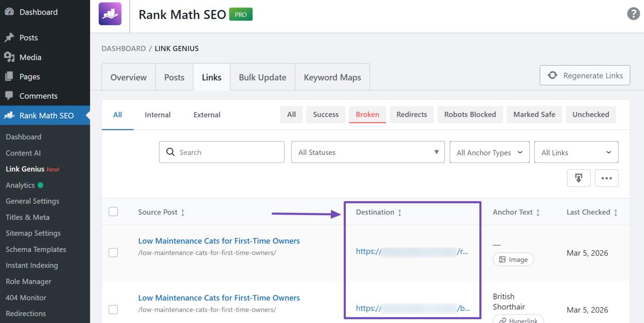
Task: Sort by Destination column arrows icon
Action: coord(399,212)
